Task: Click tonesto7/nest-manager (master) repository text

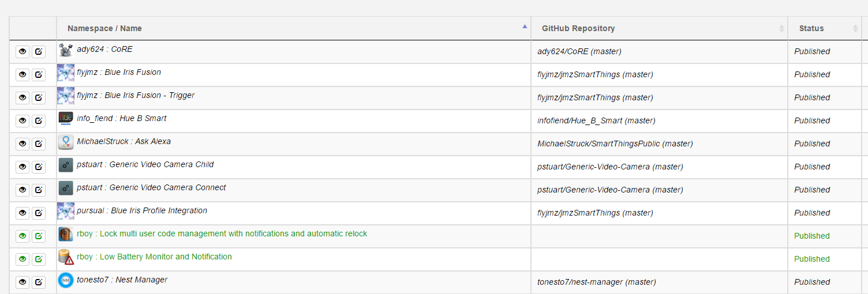Action: [x=597, y=282]
